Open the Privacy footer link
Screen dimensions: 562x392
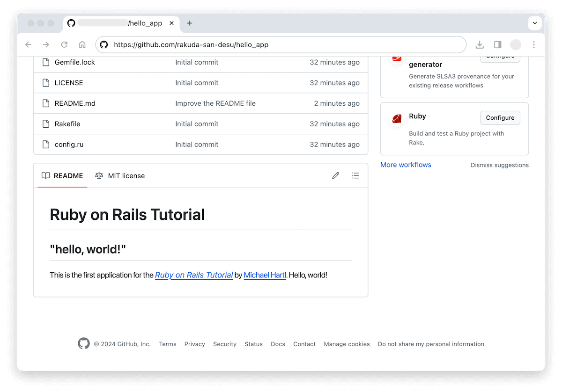point(195,344)
